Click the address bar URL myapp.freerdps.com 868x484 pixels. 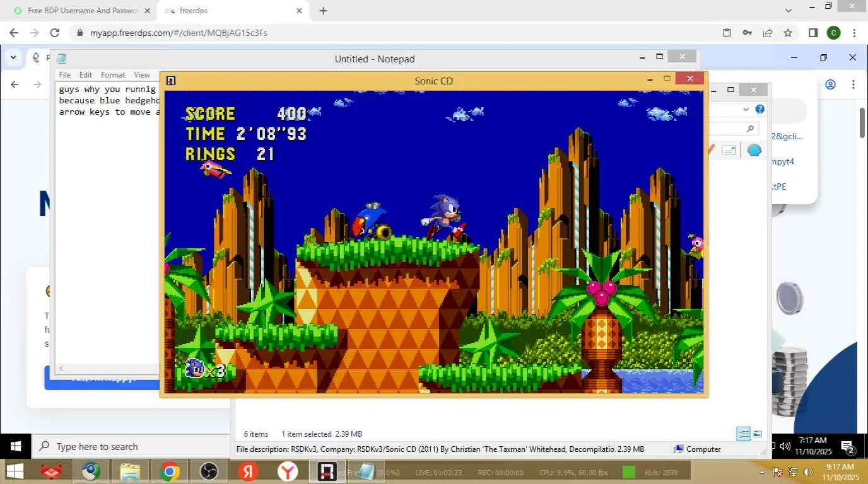point(179,33)
